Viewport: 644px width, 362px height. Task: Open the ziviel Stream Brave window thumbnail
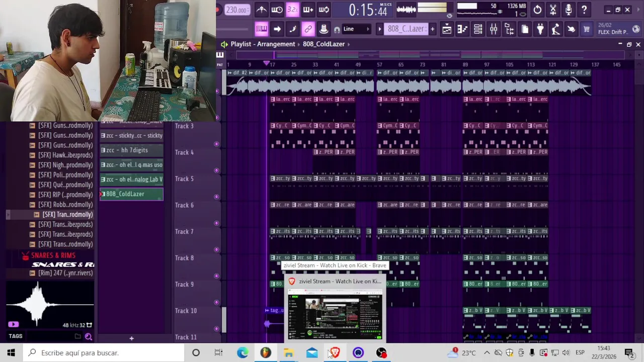tap(335, 308)
